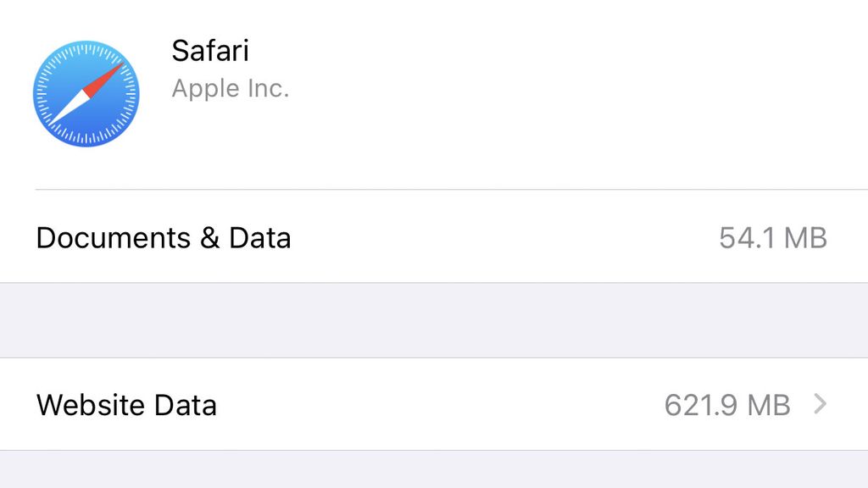Click the 621.9 MB storage value

tap(728, 405)
